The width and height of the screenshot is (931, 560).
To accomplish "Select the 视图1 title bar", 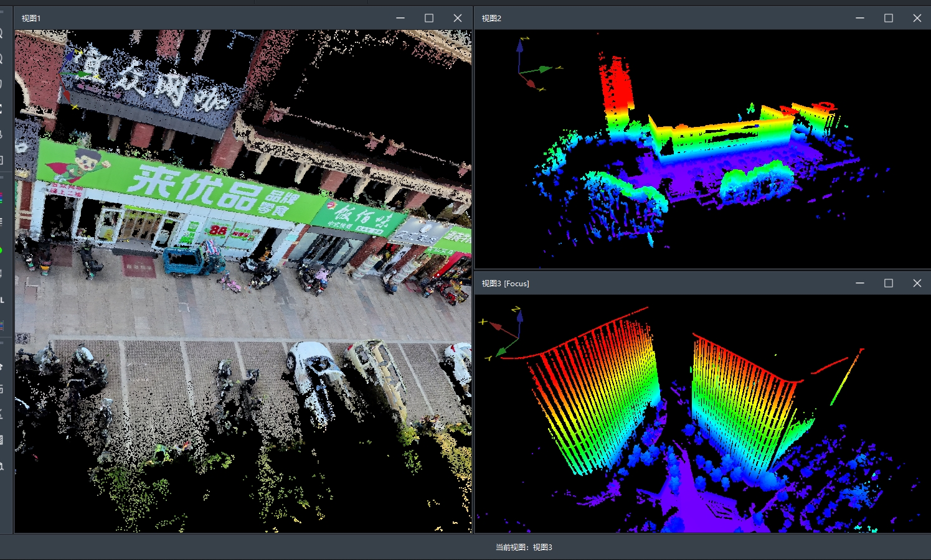I will [206, 18].
